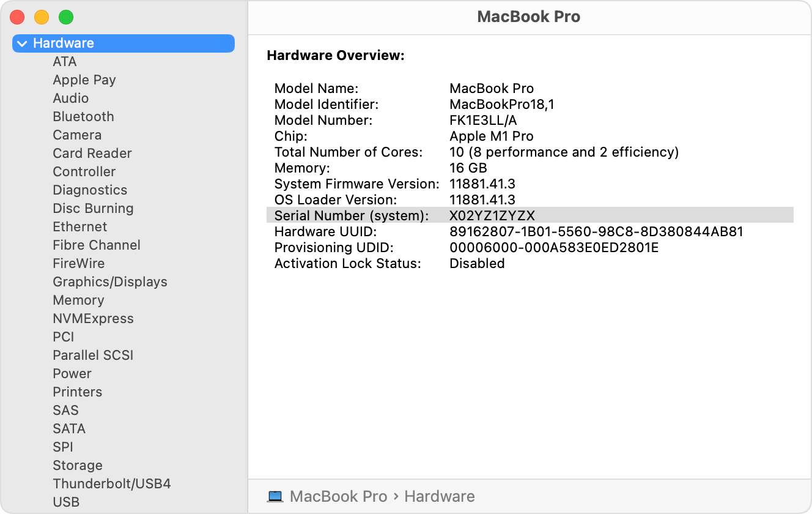
Task: Open Storage details in the sidebar
Action: click(78, 466)
